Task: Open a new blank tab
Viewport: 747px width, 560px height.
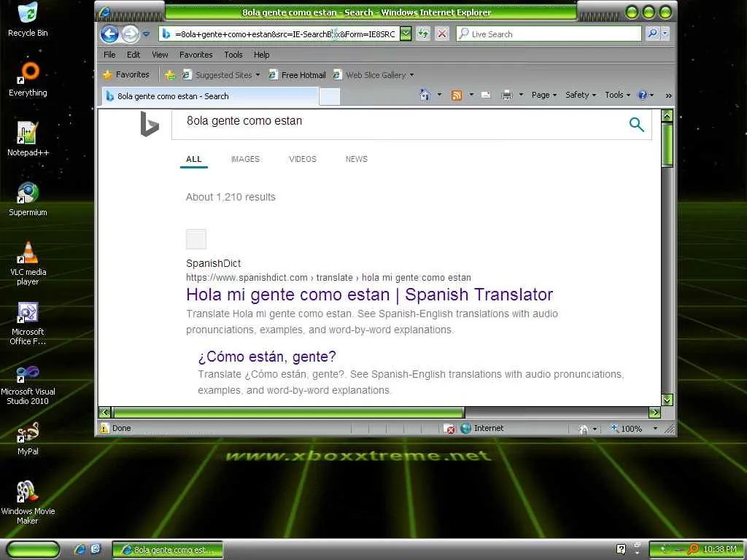Action: 329,96
